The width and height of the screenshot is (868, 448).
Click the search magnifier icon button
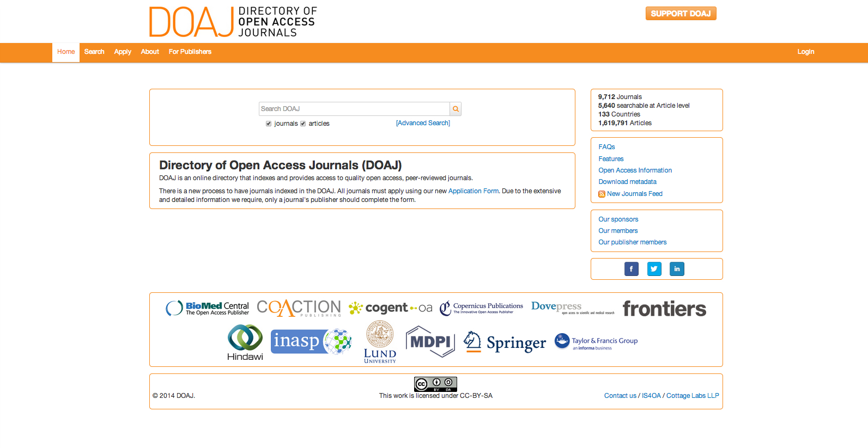pos(456,109)
